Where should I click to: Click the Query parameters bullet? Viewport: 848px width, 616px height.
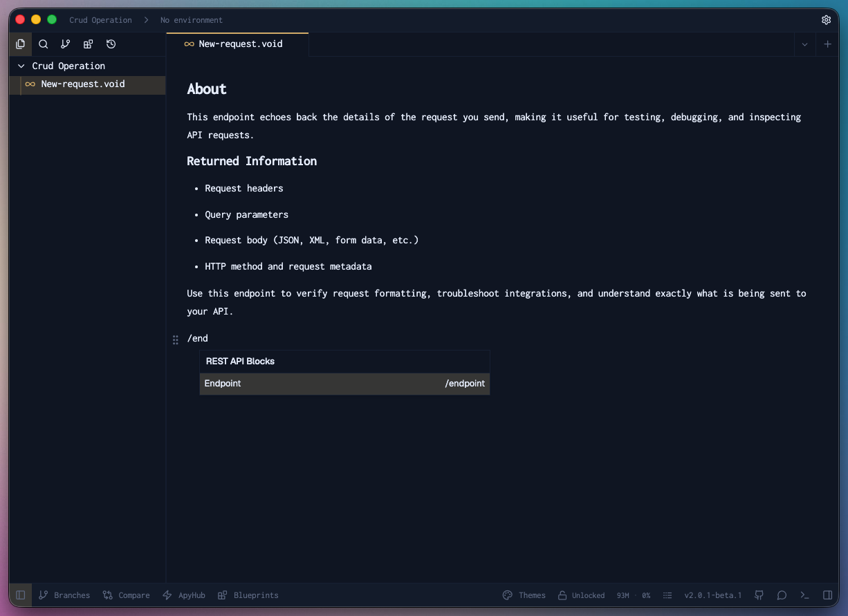click(x=247, y=214)
